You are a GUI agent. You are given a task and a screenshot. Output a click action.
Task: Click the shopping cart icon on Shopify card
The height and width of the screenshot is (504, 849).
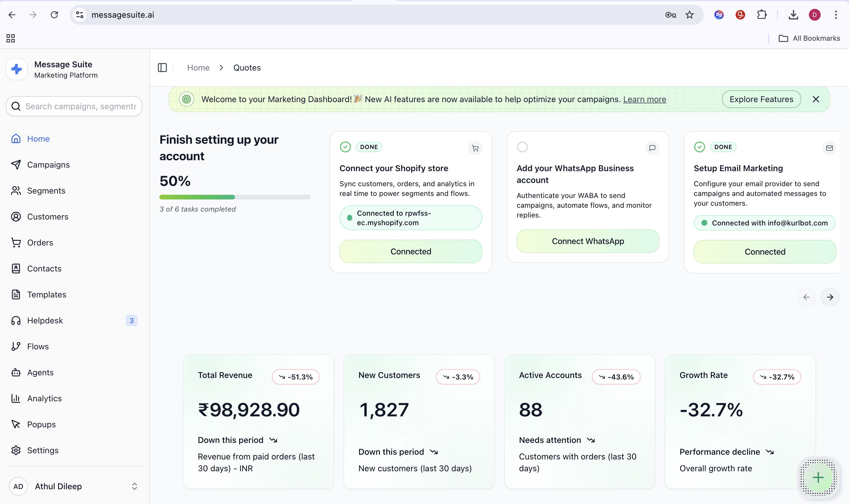tap(475, 148)
